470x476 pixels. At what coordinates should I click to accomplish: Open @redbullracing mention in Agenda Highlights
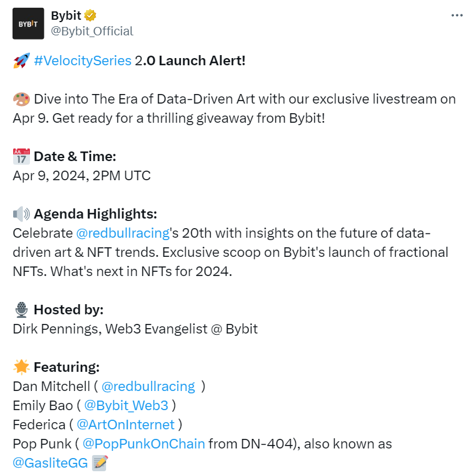coord(122,233)
